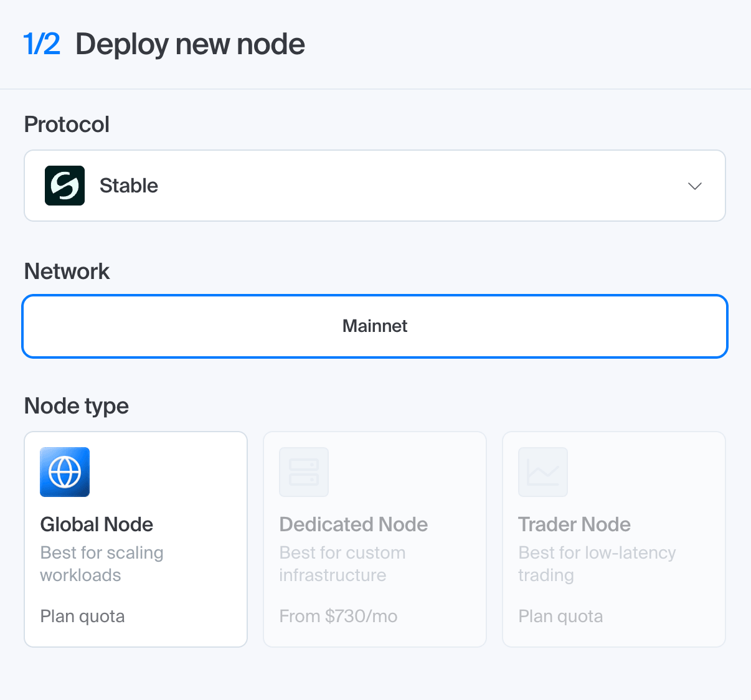Click the 'Stable' protocol name text
The width and height of the screenshot is (751, 700).
[x=129, y=186]
